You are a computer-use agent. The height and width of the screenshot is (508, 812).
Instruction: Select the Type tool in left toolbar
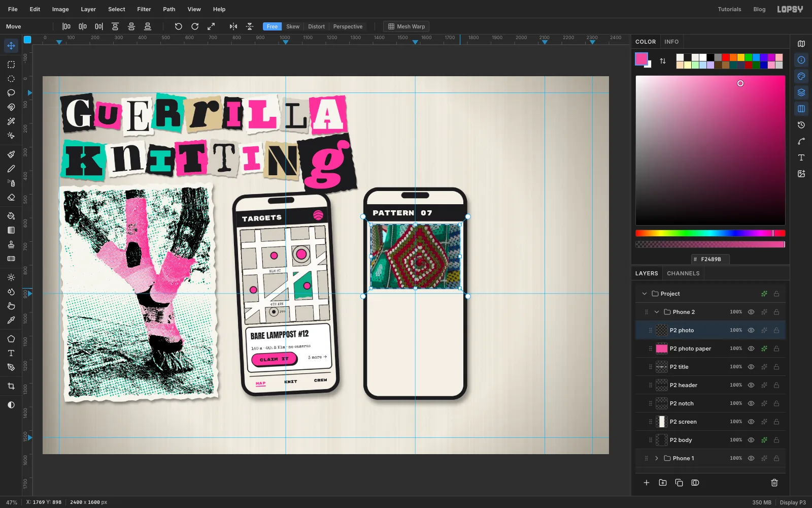(11, 353)
